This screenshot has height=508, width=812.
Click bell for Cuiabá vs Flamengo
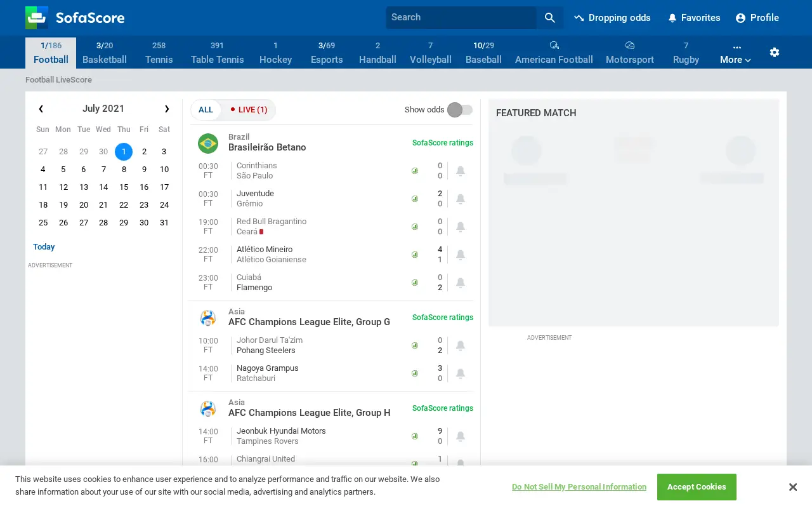(x=461, y=283)
